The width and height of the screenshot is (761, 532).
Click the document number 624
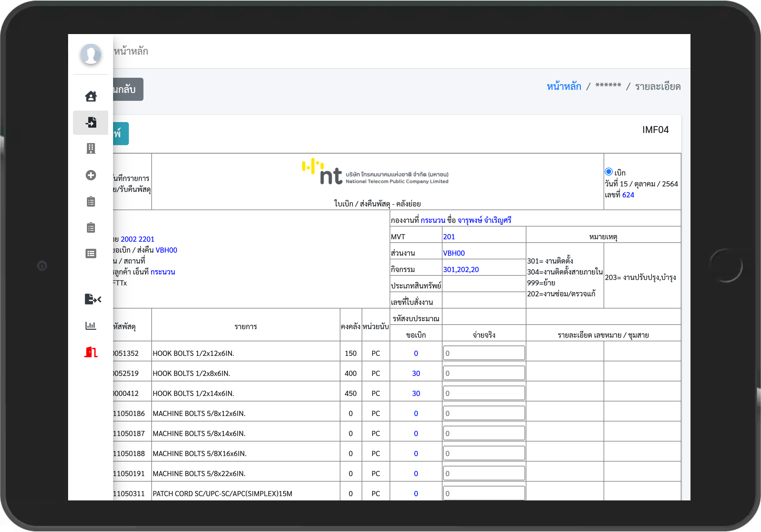click(628, 195)
